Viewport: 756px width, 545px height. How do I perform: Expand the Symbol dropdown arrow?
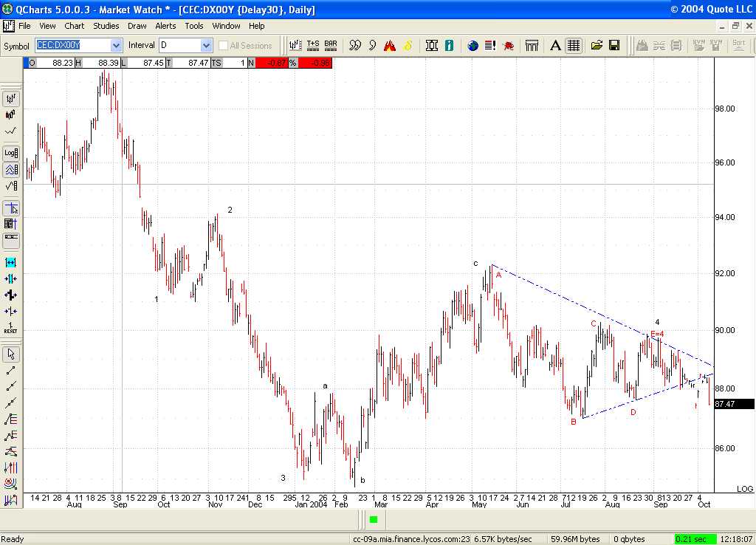coord(116,45)
